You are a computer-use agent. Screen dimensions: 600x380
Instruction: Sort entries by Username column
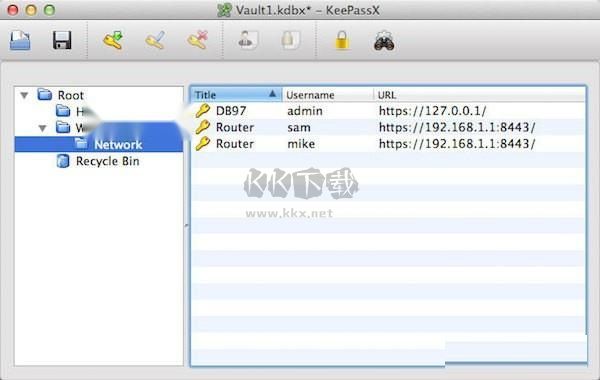point(328,95)
